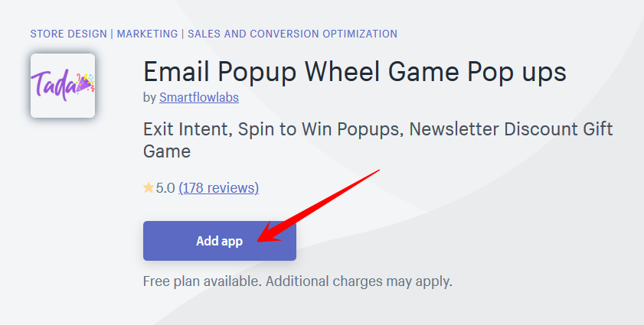Click the Free plan available notice
This screenshot has width=644, height=325.
[x=202, y=281]
